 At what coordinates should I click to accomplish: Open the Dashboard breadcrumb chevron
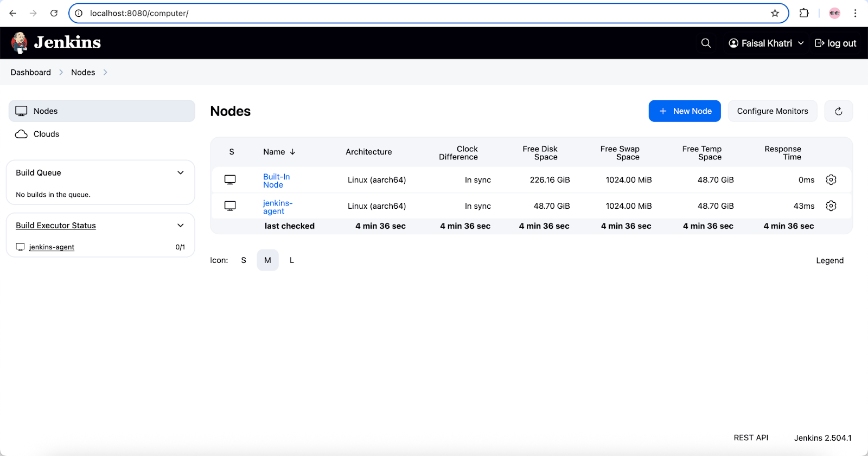tap(61, 72)
